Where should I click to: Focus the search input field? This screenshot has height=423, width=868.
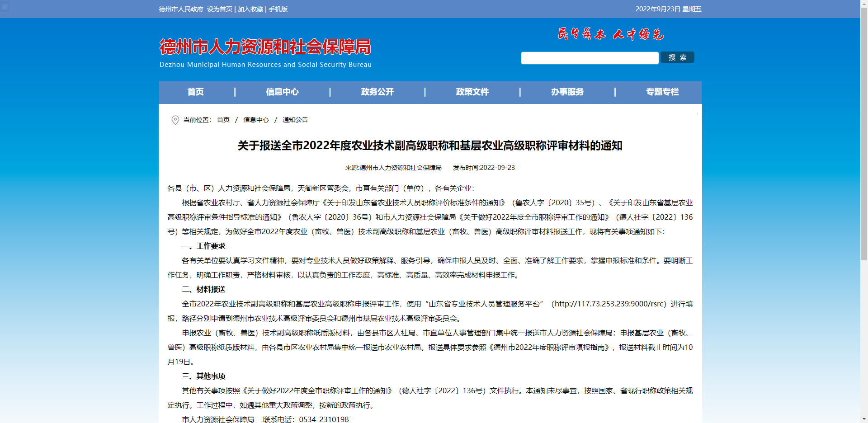click(x=590, y=58)
